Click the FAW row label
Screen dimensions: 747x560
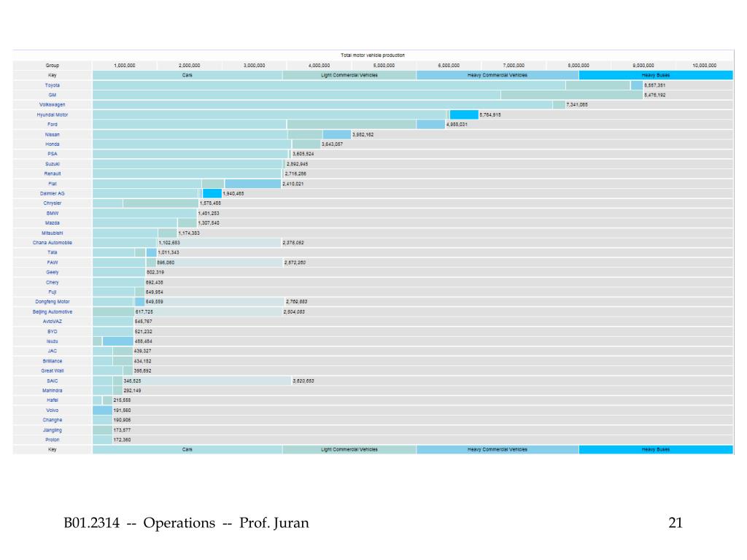pyautogui.click(x=53, y=262)
